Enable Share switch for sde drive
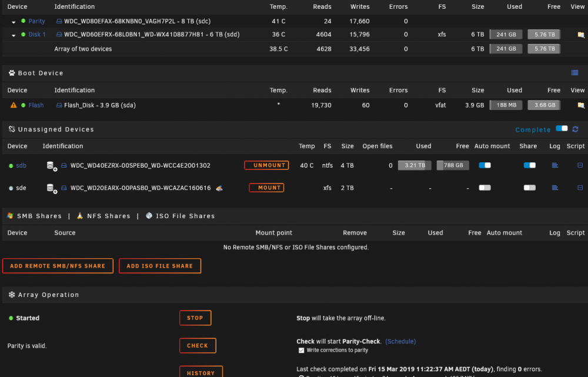588x377 pixels. pos(530,188)
